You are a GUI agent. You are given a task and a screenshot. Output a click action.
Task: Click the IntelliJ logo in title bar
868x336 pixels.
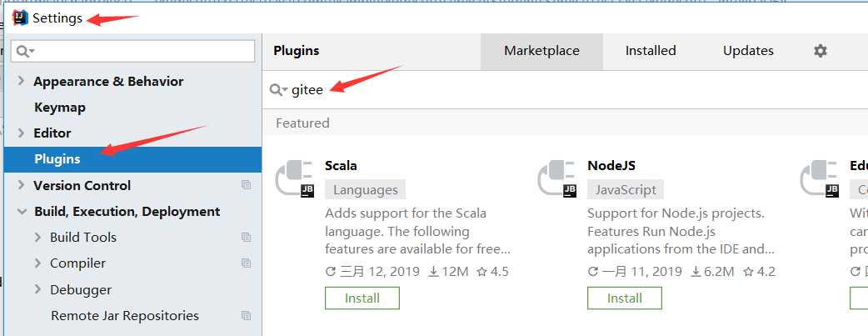click(x=20, y=18)
